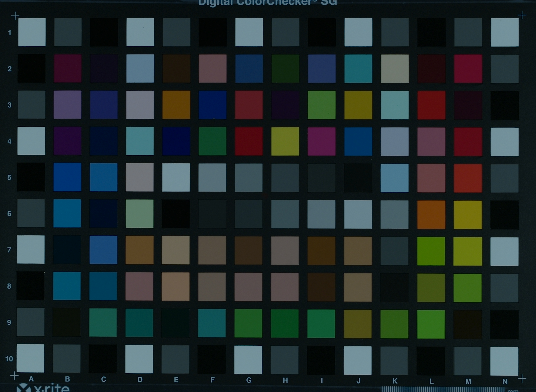Click the teal swatch at J2
This screenshot has width=536, height=392.
(x=358, y=69)
